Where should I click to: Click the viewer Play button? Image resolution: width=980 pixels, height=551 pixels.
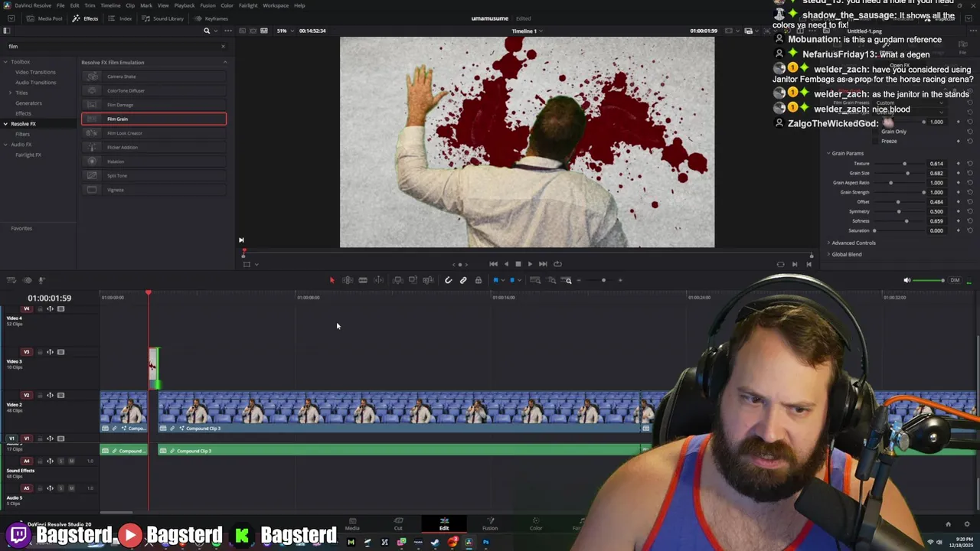[x=530, y=264]
